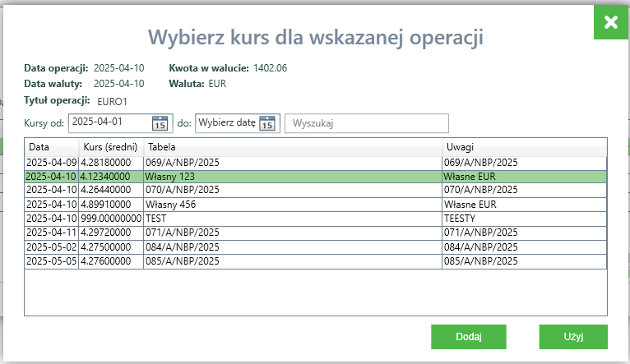630x364 pixels.
Task: Select the row with table 070/A/NBP/2025
Action: (x=315, y=190)
